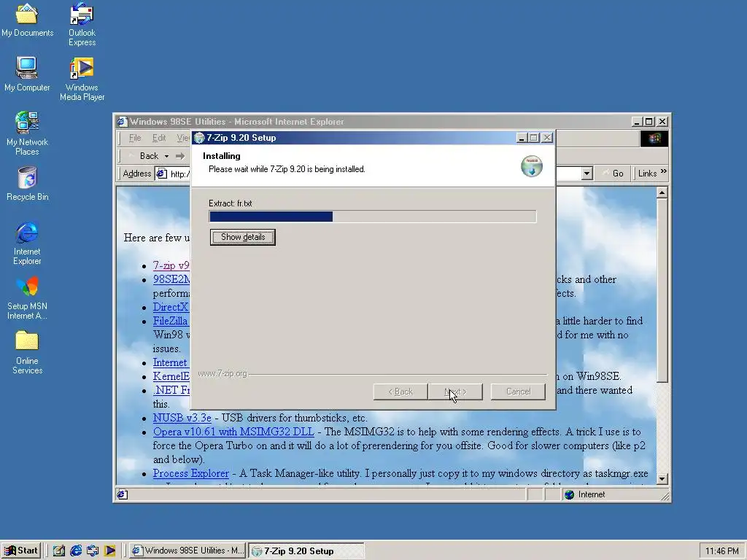Screen dimensions: 747x560
Task: Open Edit menu in Internet Explorer
Action: (158, 138)
